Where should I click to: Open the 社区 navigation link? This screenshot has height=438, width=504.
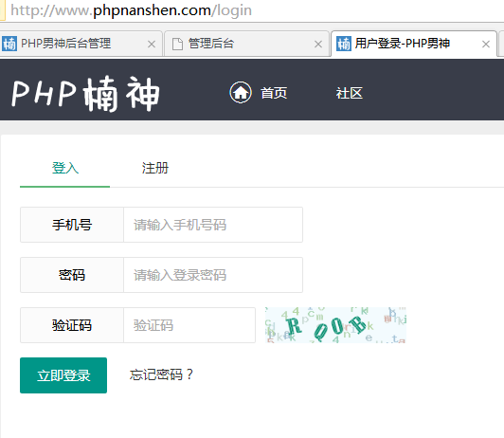click(350, 93)
